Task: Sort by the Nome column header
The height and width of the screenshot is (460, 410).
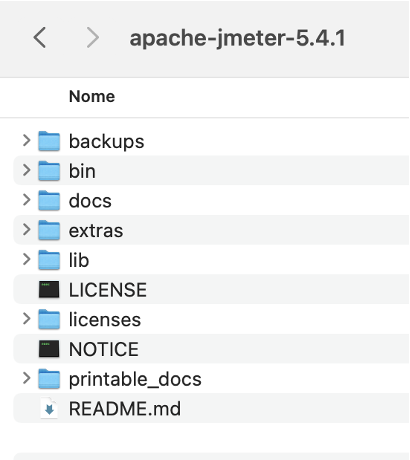Action: [92, 96]
